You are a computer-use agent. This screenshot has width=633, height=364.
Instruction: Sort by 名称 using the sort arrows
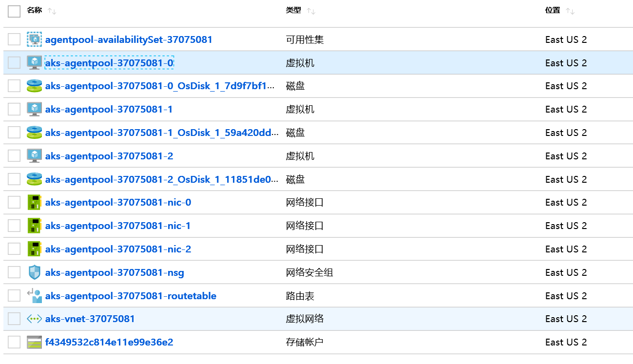(52, 11)
